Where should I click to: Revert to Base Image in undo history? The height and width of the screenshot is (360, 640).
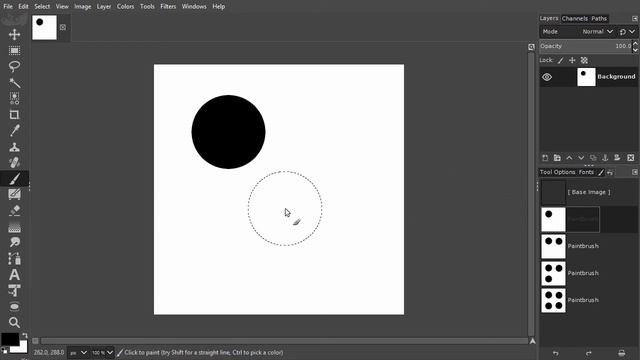tap(589, 192)
